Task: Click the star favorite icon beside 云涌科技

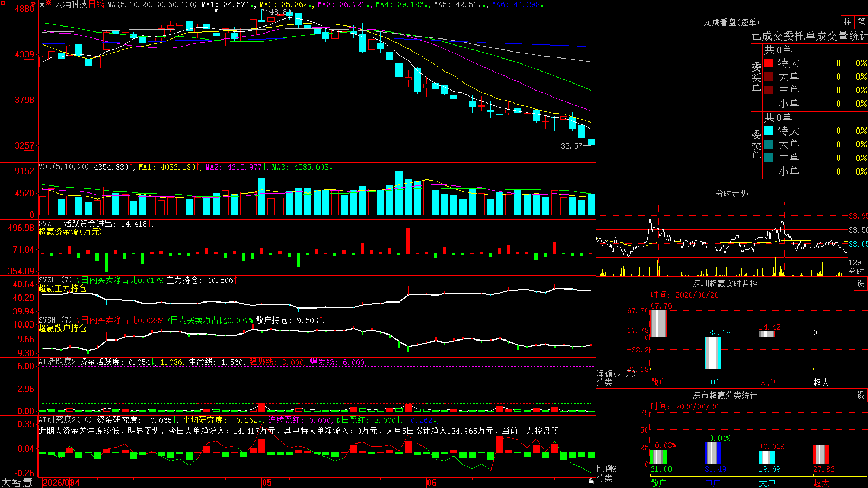Action: click(42, 4)
